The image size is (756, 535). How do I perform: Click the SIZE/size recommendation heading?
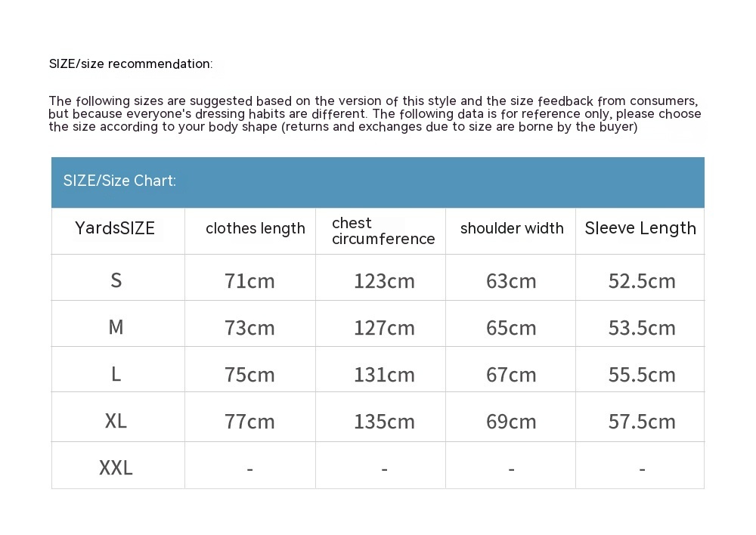click(131, 64)
